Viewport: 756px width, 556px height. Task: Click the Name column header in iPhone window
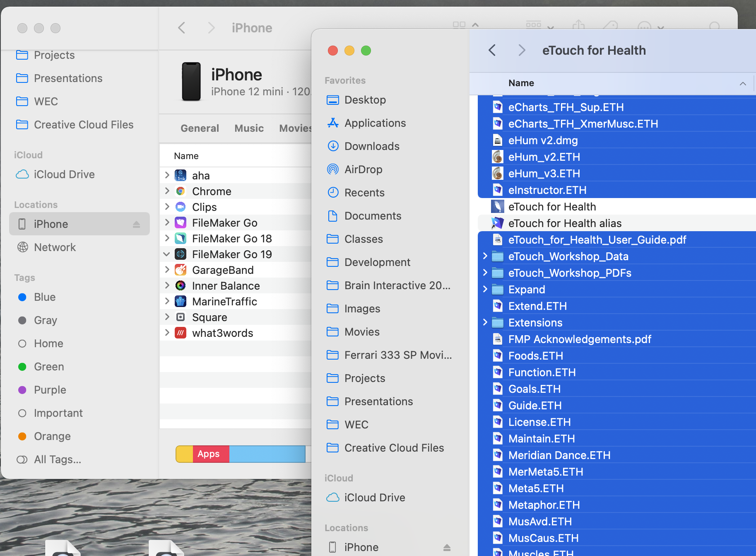[235, 156]
